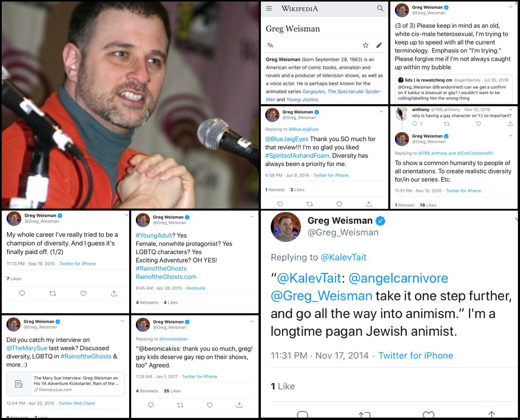Open chevron menu on the #YoungAdult tweet
This screenshot has width=520, height=420.
point(252,217)
